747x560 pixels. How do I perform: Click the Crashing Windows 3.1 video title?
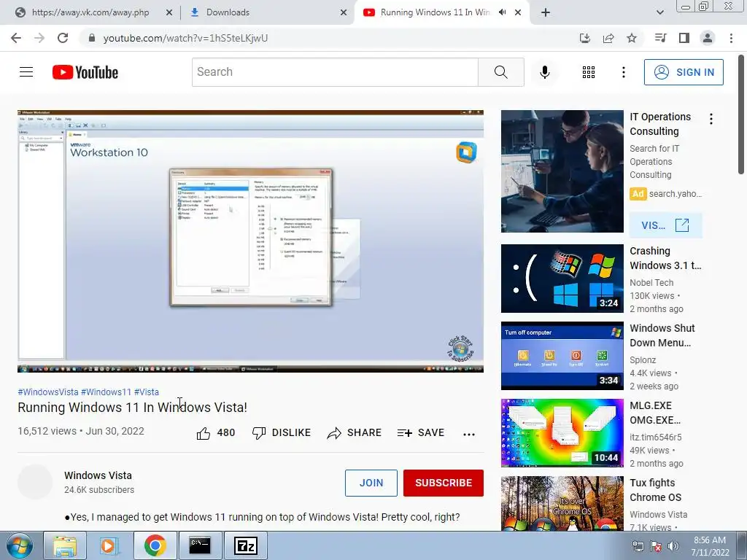[x=665, y=258]
